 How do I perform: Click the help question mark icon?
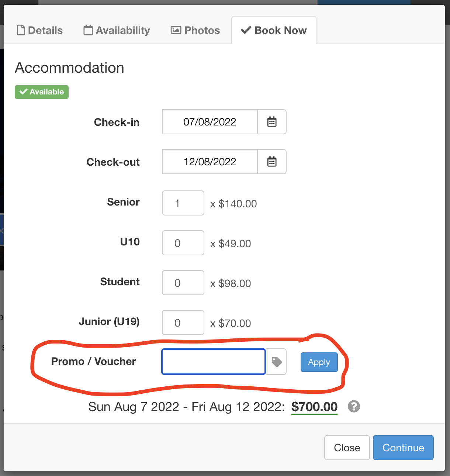point(354,406)
